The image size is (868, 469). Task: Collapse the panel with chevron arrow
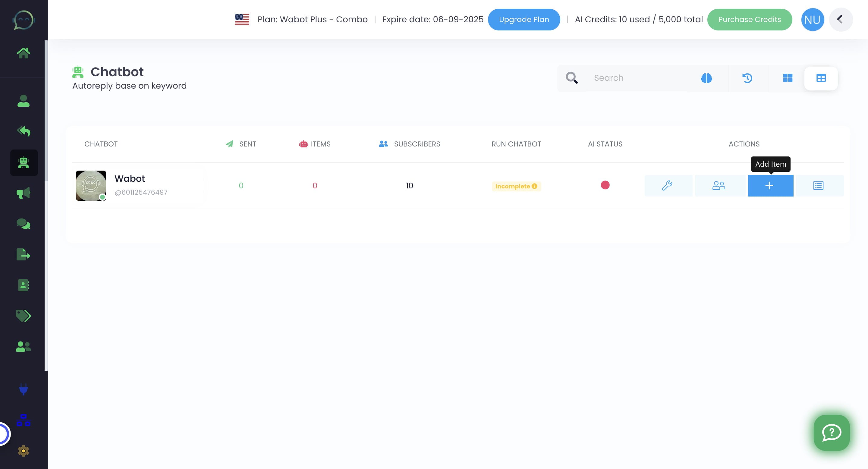coord(840,19)
